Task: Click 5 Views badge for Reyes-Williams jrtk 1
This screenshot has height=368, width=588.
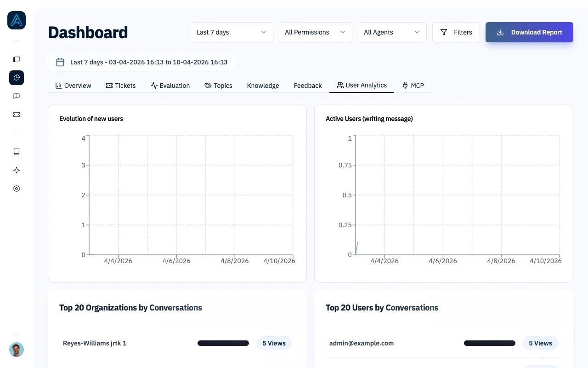Action: (274, 343)
